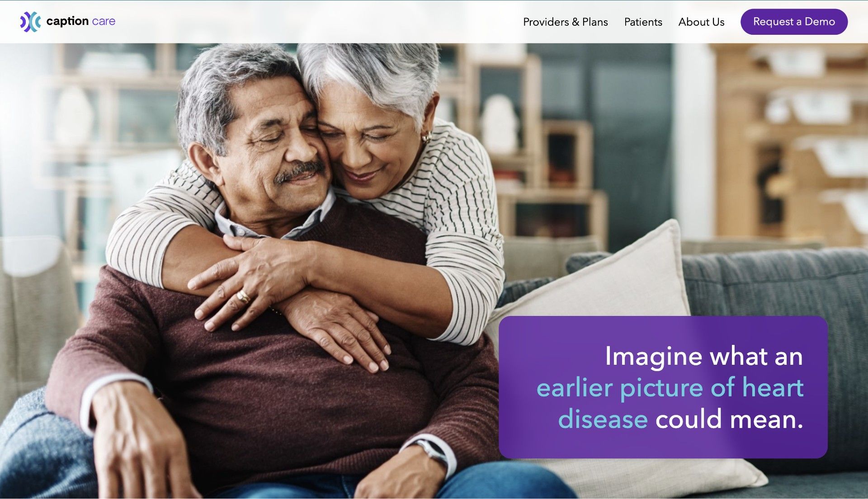868x499 pixels.
Task: Click the blue "earlier picture of heart" text
Action: 670,387
